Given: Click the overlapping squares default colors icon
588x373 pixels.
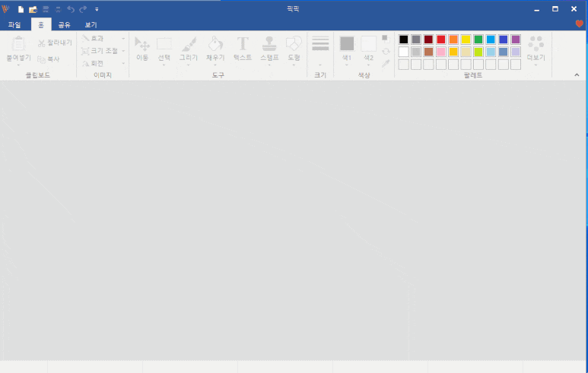Looking at the screenshot, I should 386,39.
